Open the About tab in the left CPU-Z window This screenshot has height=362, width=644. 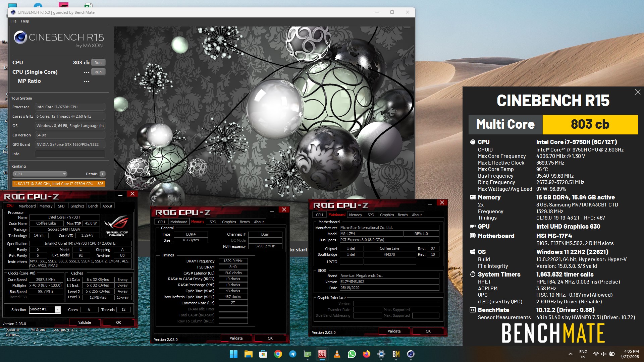(107, 206)
